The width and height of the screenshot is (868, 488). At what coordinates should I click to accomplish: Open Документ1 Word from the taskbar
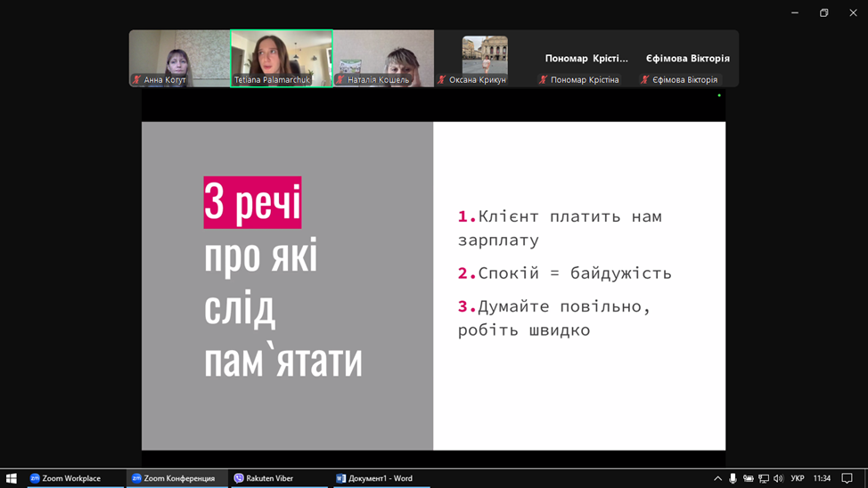click(374, 478)
